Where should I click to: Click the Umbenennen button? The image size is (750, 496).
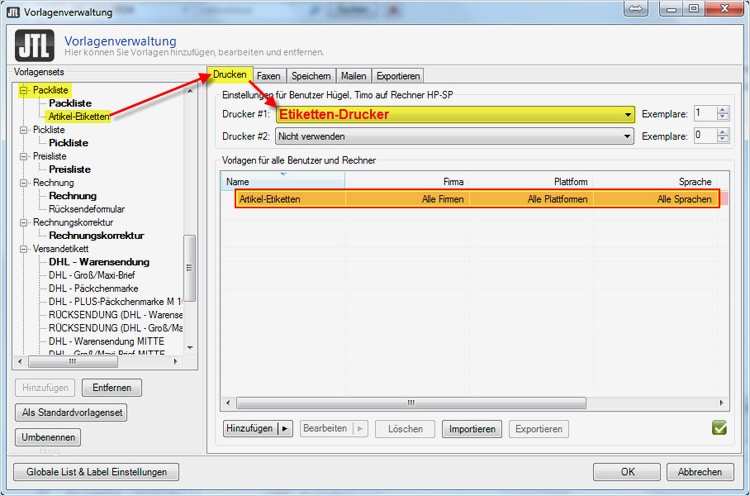48,437
